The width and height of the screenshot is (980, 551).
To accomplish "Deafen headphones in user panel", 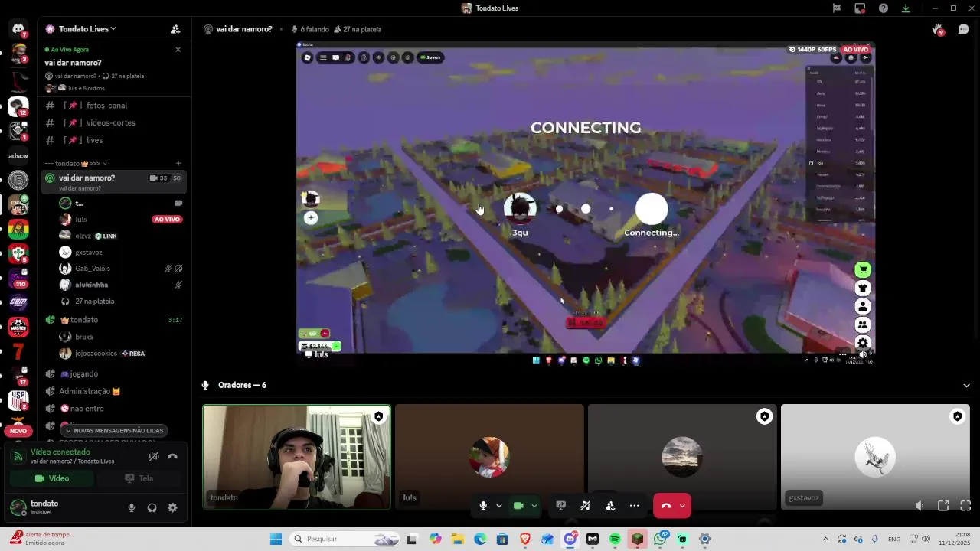I will (152, 508).
